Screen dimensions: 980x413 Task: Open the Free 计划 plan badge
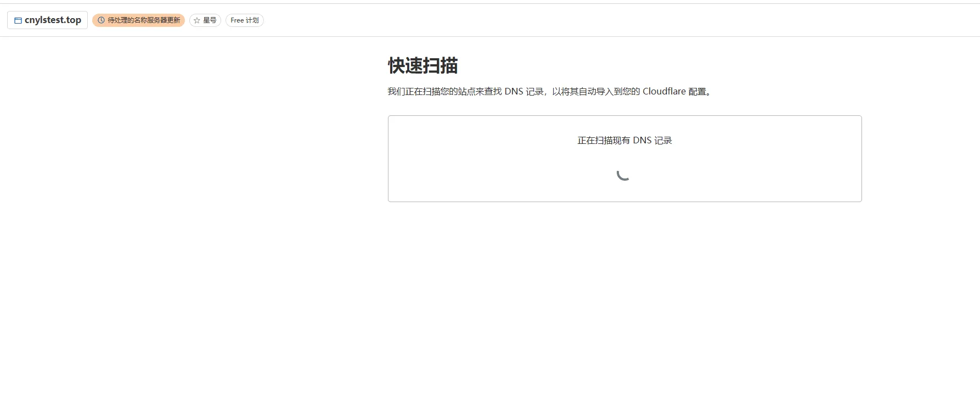point(245,20)
